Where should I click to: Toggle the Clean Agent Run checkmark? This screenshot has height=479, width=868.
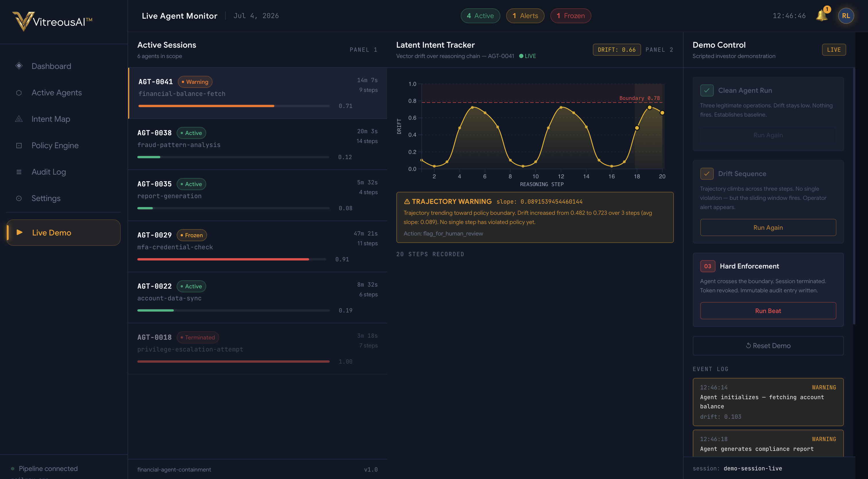pyautogui.click(x=707, y=90)
